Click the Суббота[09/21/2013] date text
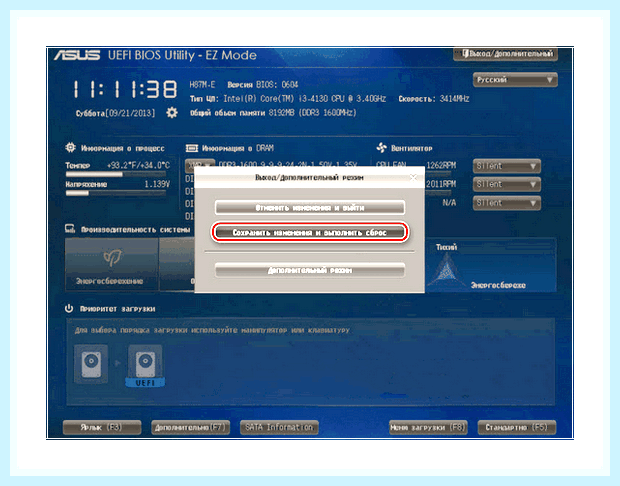The image size is (620, 486). 115,113
